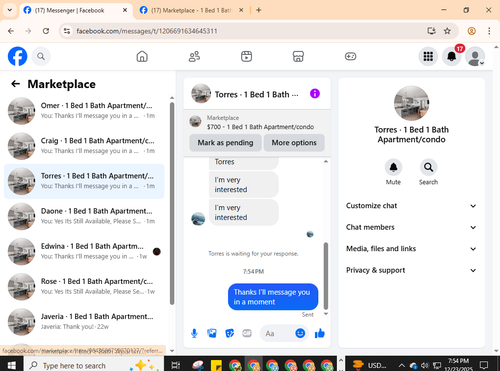Open Daone conversation in list

pyautogui.click(x=84, y=216)
